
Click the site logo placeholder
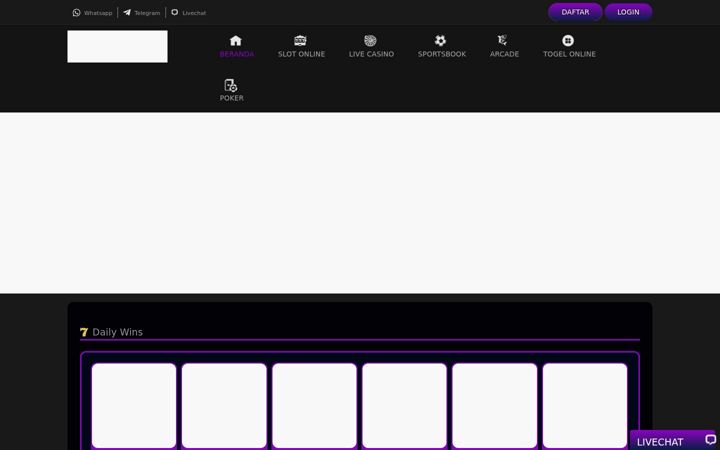tap(118, 46)
